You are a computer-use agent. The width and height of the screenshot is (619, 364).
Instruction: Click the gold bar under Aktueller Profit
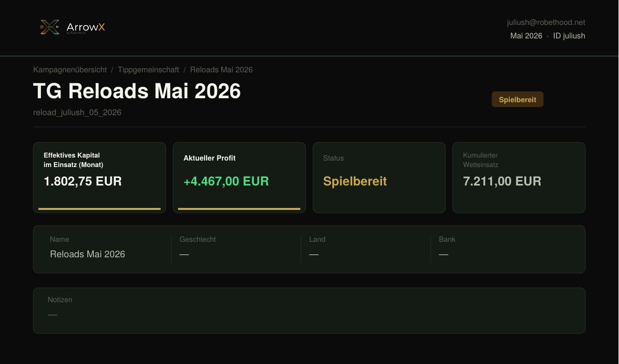pyautogui.click(x=239, y=209)
